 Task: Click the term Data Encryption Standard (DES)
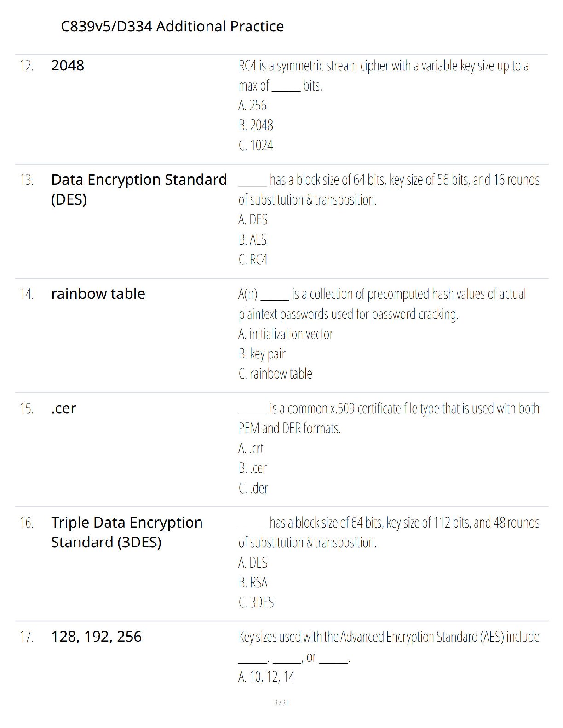[139, 189]
